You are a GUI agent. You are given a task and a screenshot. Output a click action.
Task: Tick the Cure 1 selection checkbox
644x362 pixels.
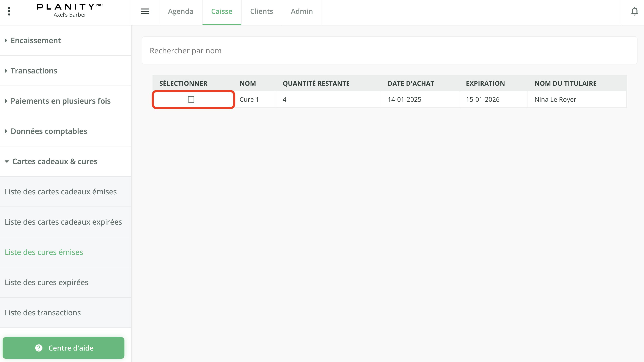click(191, 99)
